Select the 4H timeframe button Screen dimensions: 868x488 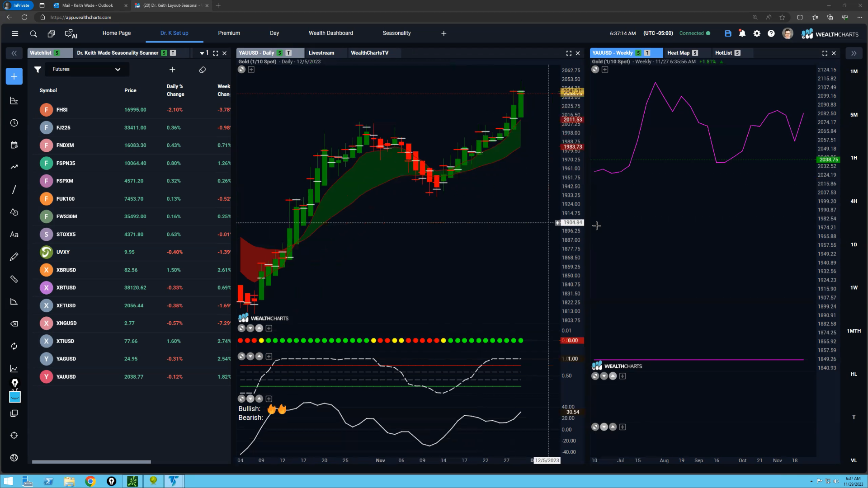pyautogui.click(x=854, y=201)
